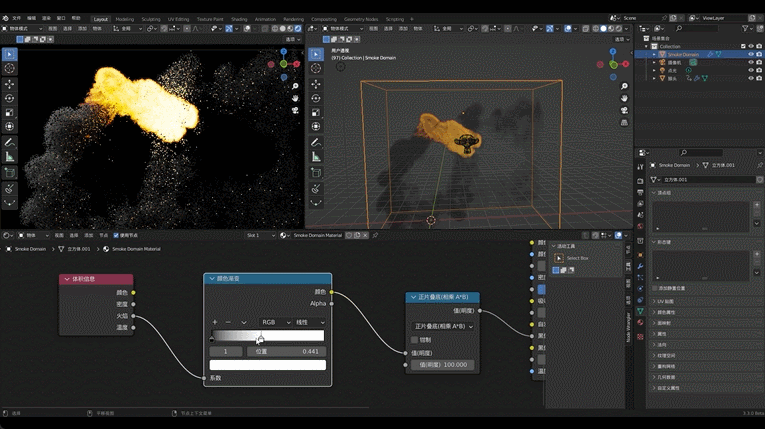Select the Move tool in left viewport
This screenshot has width=765, height=429.
point(10,83)
